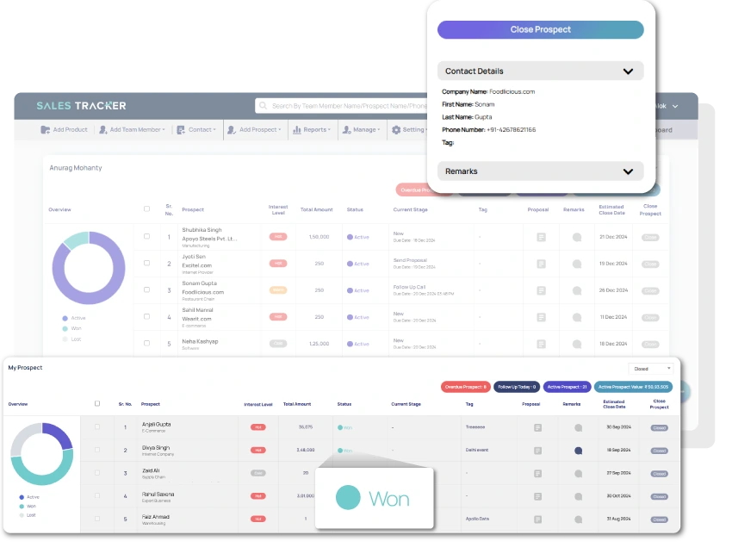Image resolution: width=732 pixels, height=560 pixels.
Task: Click the search by team member field
Action: (x=344, y=106)
